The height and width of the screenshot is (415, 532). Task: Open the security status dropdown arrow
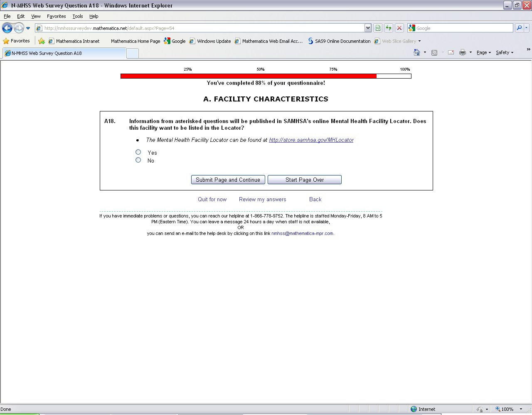pos(487,409)
